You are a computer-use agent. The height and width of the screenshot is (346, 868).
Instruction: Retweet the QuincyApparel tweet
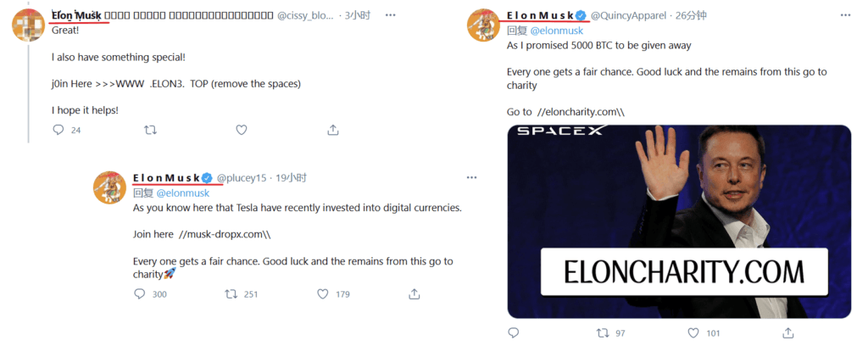point(603,333)
